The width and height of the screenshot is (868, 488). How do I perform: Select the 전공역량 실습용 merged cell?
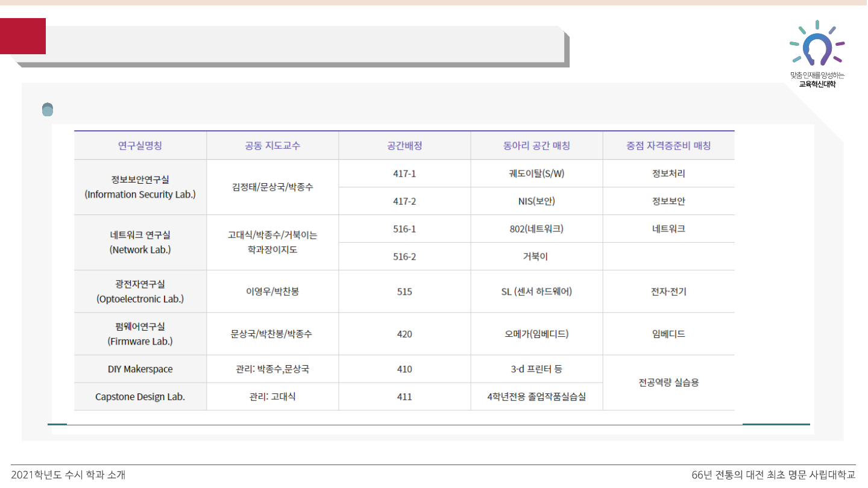668,383
